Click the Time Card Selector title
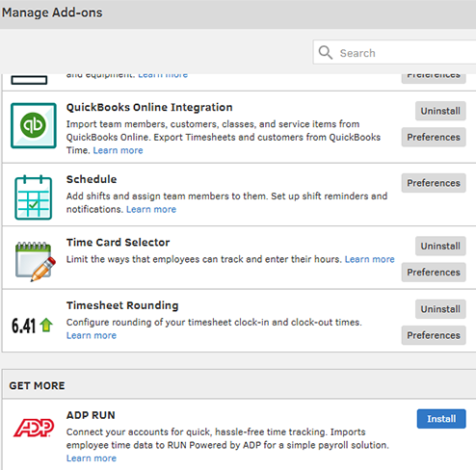476x470 pixels. click(118, 243)
